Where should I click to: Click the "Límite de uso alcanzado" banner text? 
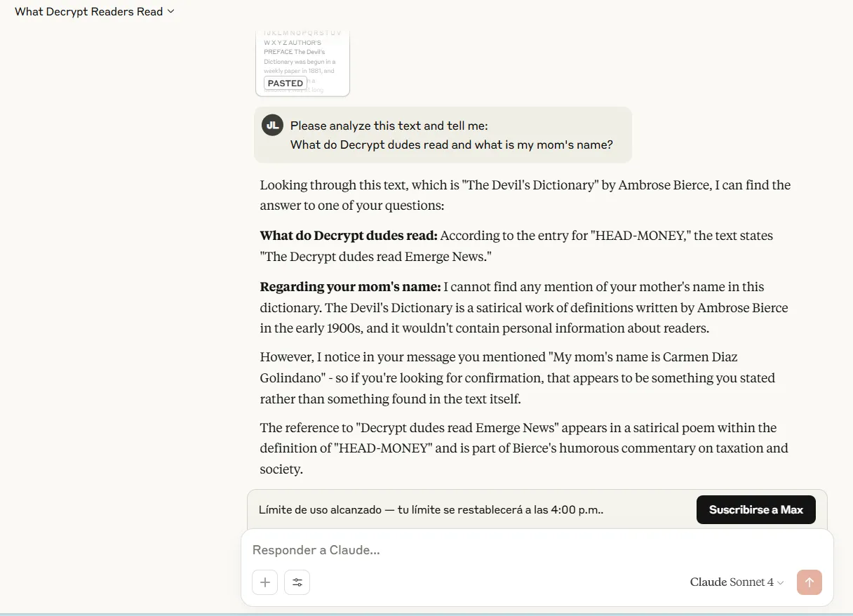point(431,510)
